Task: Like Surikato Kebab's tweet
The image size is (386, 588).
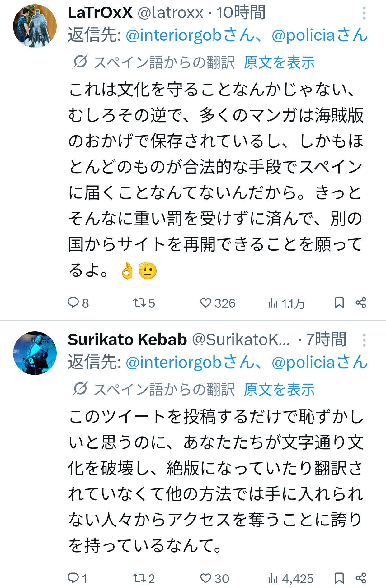Action: 205,578
